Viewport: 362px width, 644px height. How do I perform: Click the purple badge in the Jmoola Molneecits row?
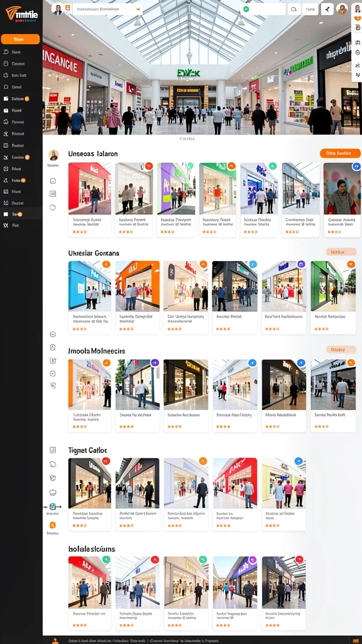tap(155, 363)
